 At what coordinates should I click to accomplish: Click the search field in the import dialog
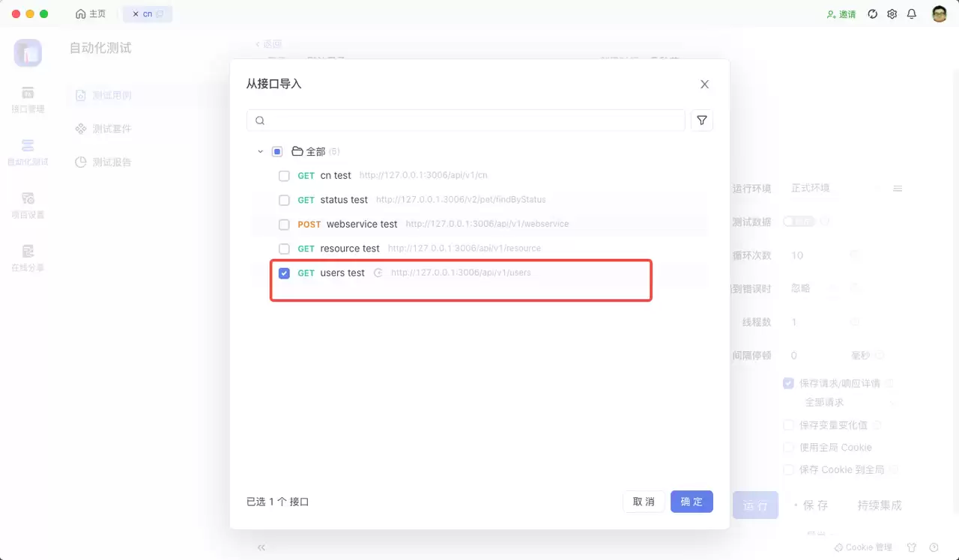(465, 121)
